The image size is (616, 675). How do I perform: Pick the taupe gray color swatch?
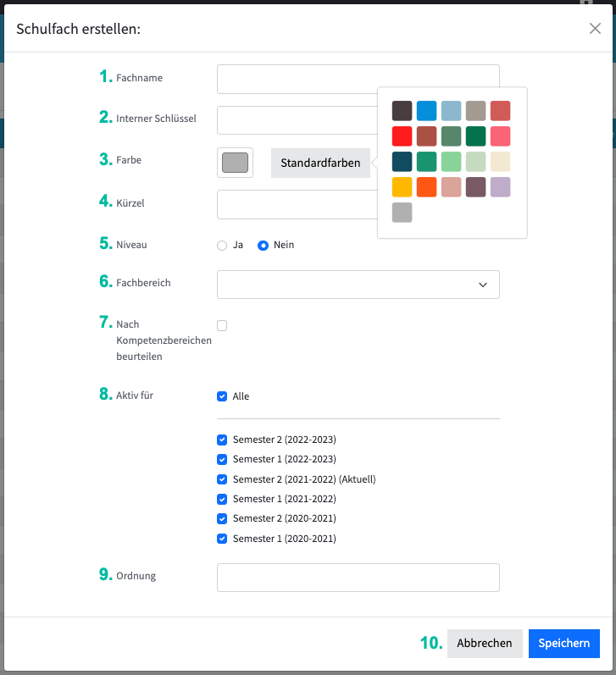tap(475, 111)
